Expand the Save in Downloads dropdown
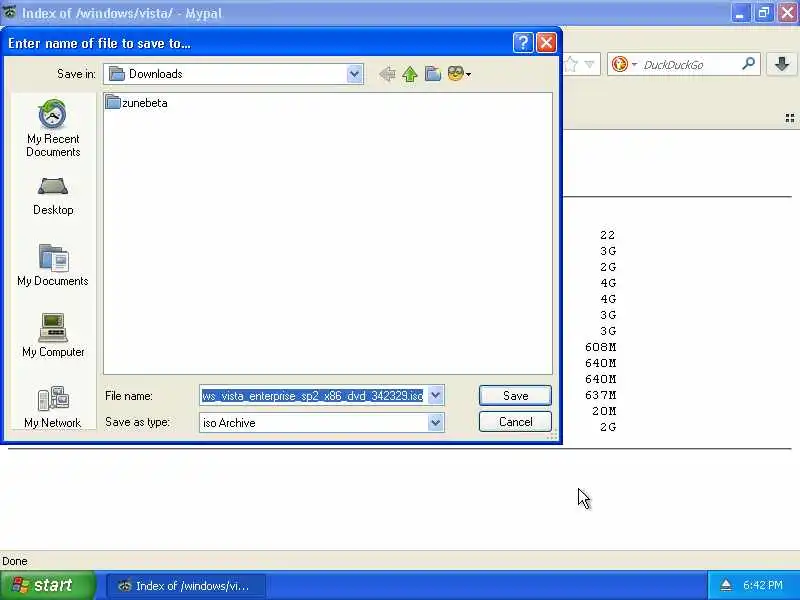The height and width of the screenshot is (600, 800). [354, 74]
